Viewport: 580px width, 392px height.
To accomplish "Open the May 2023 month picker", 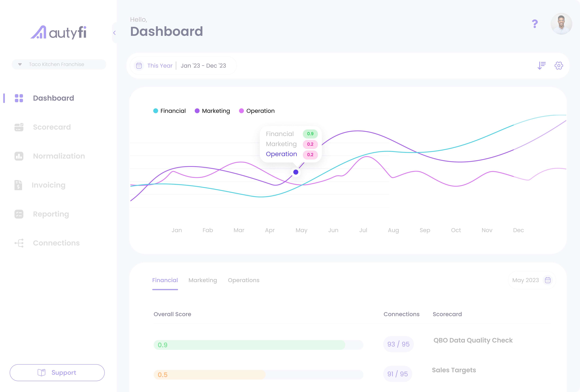I will click(x=532, y=280).
